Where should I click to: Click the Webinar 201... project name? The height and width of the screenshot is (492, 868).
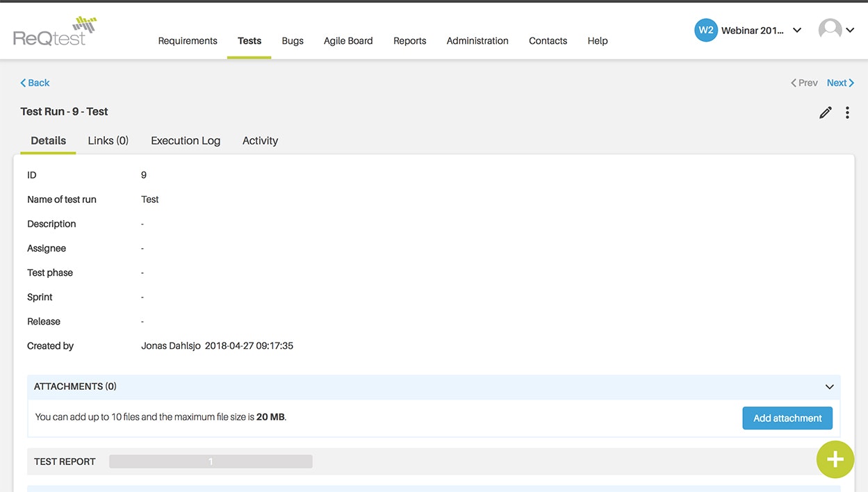[753, 31]
